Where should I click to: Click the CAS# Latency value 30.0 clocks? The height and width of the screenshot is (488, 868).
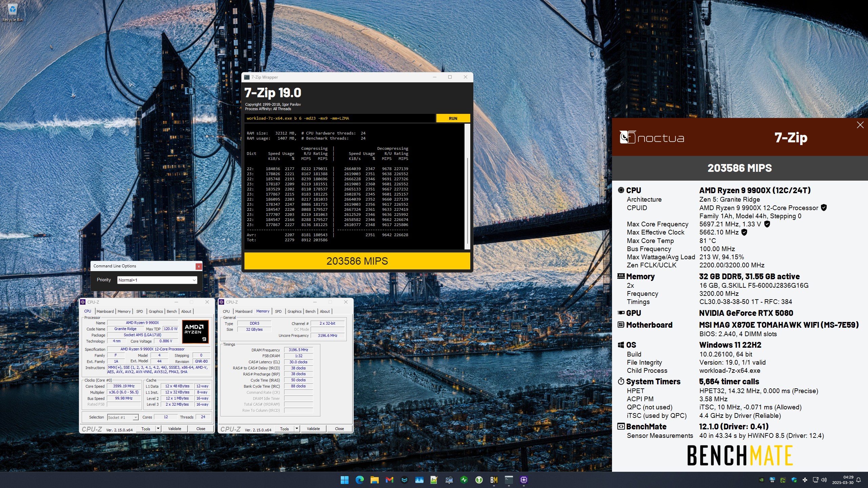pyautogui.click(x=298, y=362)
